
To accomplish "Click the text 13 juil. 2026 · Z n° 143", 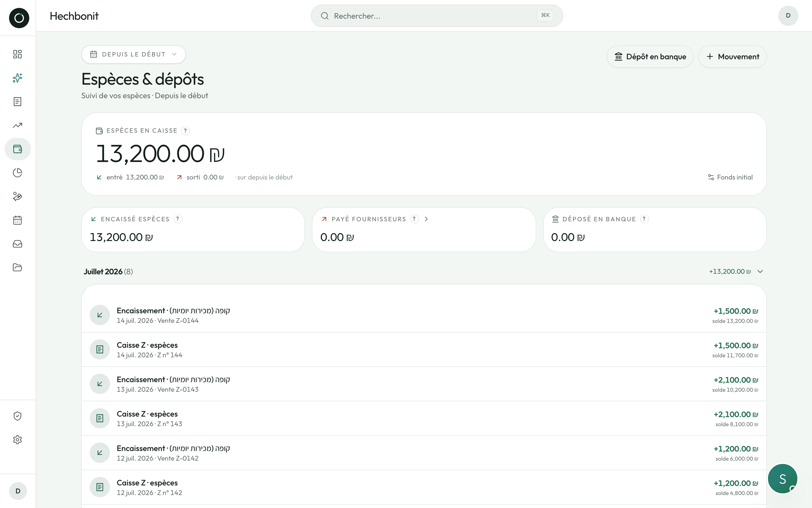I will click(x=149, y=424).
